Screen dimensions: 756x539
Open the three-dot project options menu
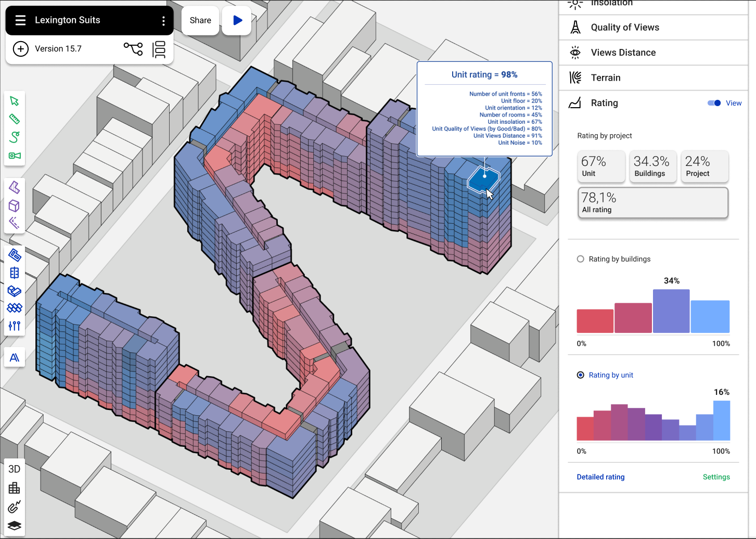coord(163,21)
